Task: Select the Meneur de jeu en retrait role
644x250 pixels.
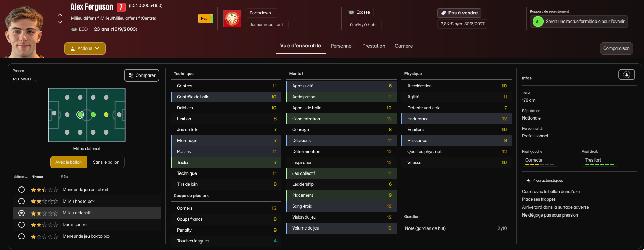Action: pyautogui.click(x=22, y=190)
